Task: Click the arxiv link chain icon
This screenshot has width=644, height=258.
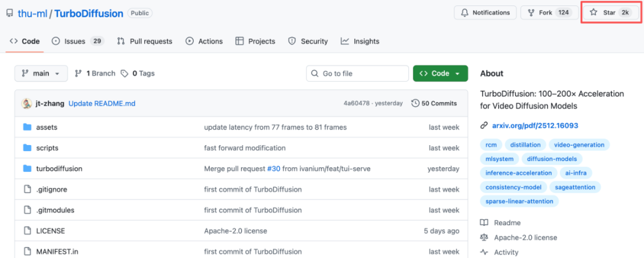Action: 484,126
